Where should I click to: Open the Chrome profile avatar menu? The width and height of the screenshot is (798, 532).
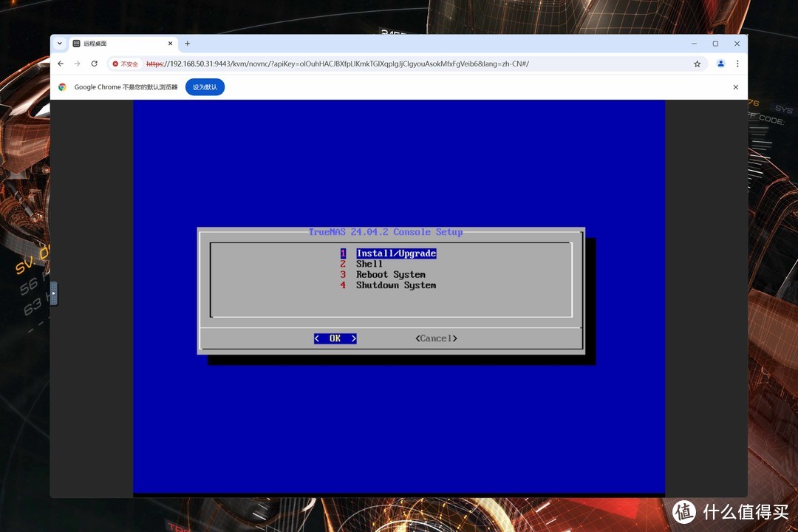point(720,64)
